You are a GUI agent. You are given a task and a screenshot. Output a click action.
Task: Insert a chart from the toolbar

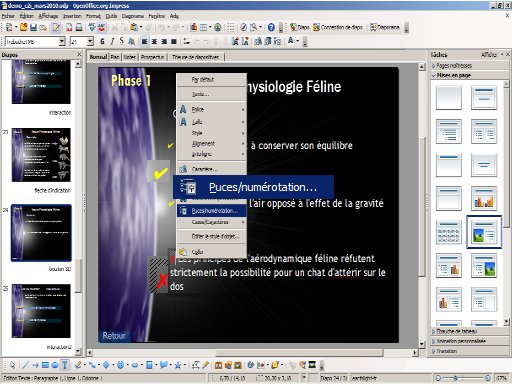tap(194, 27)
